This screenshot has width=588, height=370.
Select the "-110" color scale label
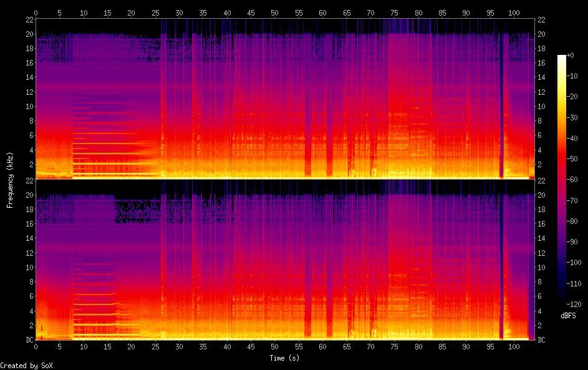tap(574, 284)
